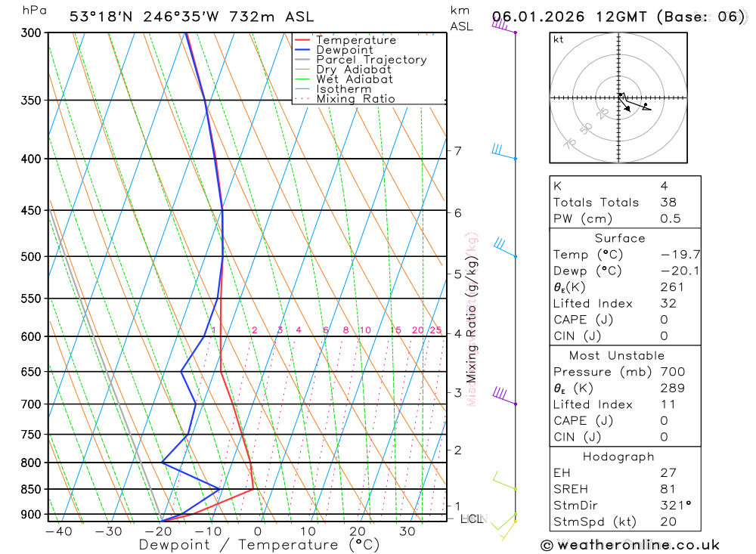The image size is (756, 554).
Task: Click the 30 temperature axis label
Action: 407,531
